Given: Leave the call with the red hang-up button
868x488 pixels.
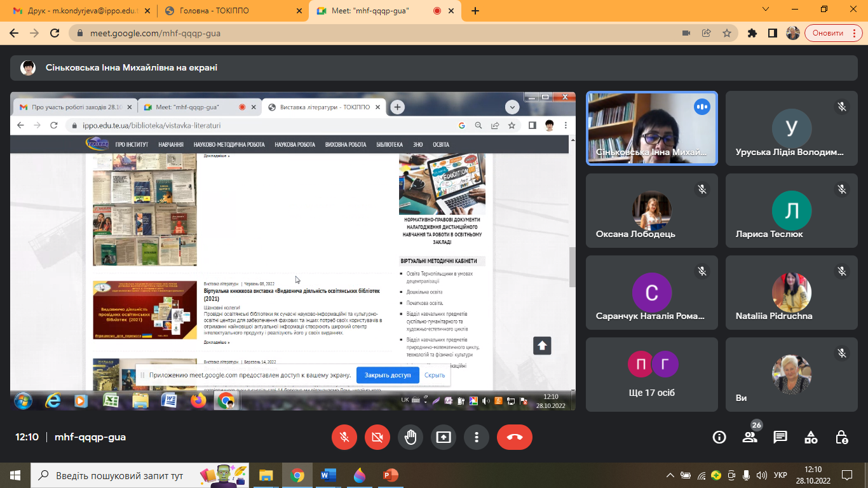Looking at the screenshot, I should click(x=515, y=437).
